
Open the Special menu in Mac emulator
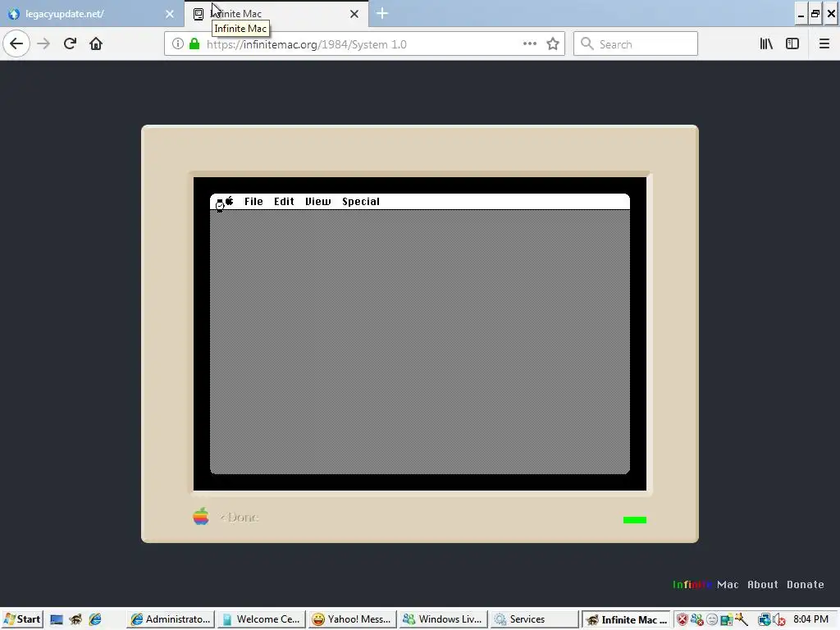[361, 202]
